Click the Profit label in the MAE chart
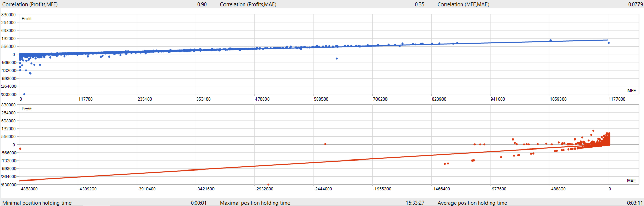 [26, 109]
